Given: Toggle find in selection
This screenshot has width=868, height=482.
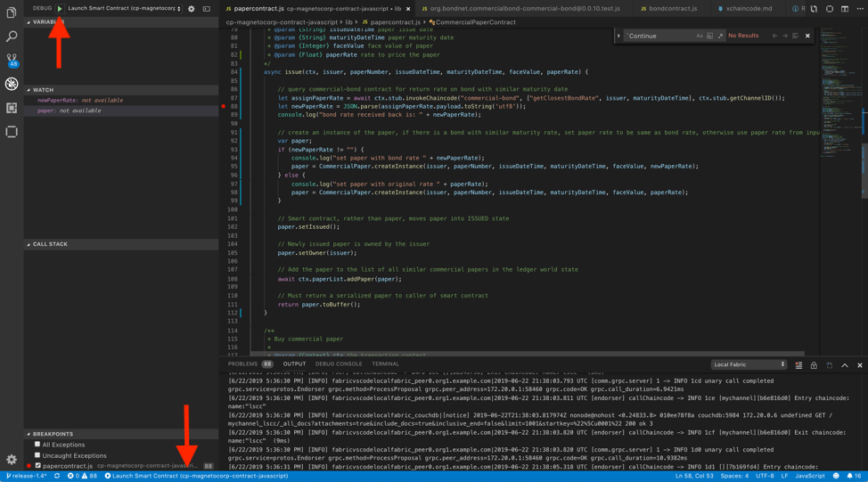Looking at the screenshot, I should [796, 36].
